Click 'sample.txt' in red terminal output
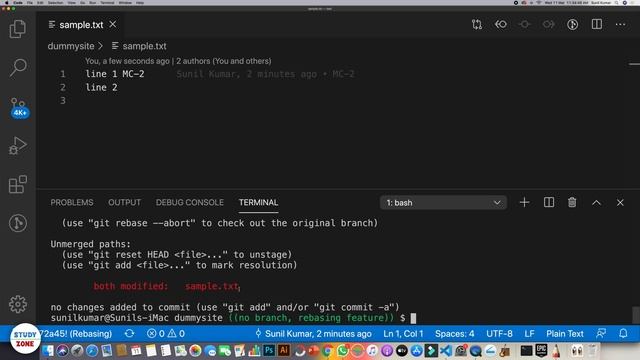The height and width of the screenshot is (360, 640). tap(211, 286)
